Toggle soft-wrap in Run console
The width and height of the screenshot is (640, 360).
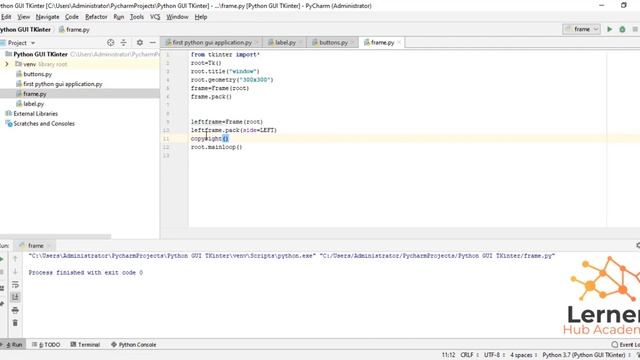15,284
